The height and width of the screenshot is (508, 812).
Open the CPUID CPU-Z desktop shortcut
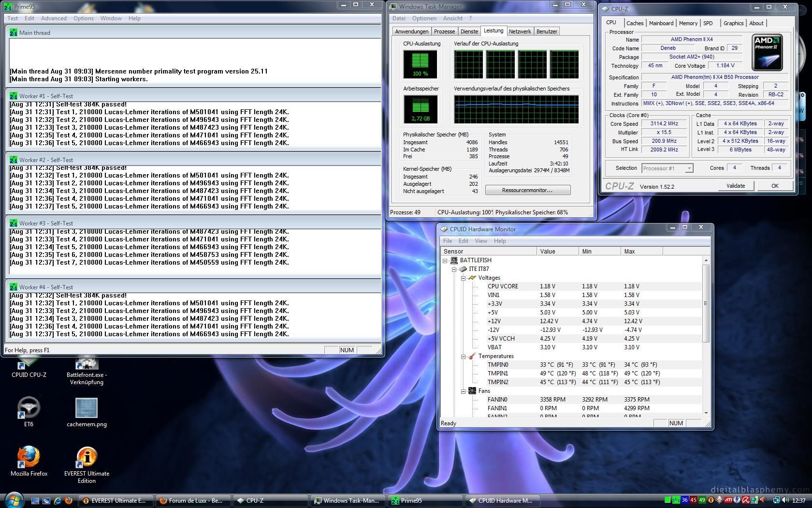[x=29, y=368]
